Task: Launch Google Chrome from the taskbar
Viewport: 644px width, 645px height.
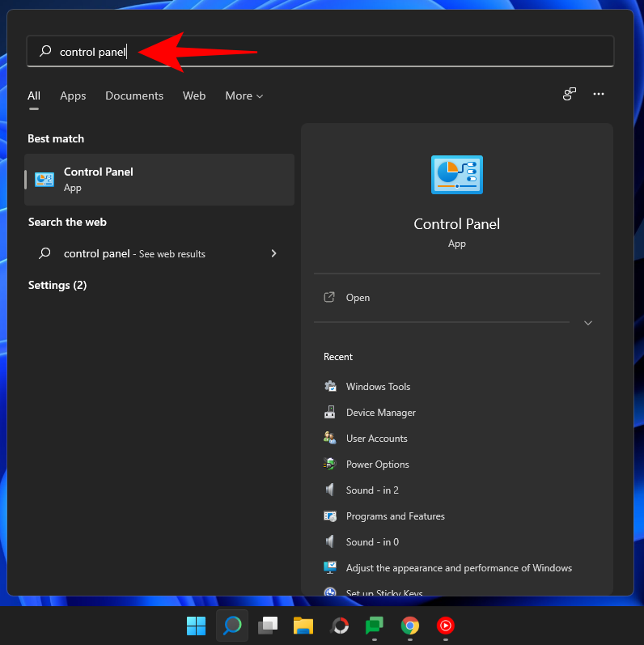Action: pos(410,626)
